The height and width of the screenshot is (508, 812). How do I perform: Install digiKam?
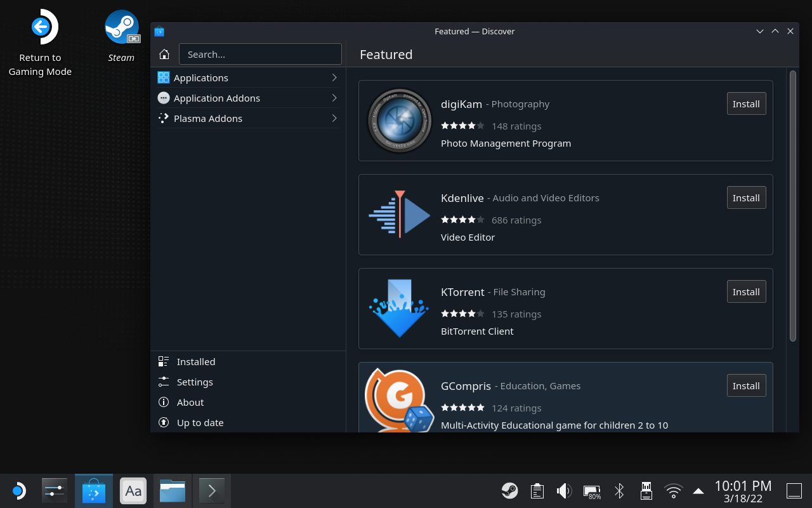746,104
